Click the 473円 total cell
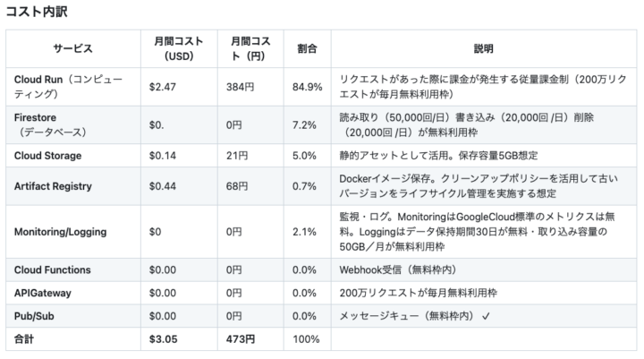The width and height of the screenshot is (644, 359). tap(240, 339)
